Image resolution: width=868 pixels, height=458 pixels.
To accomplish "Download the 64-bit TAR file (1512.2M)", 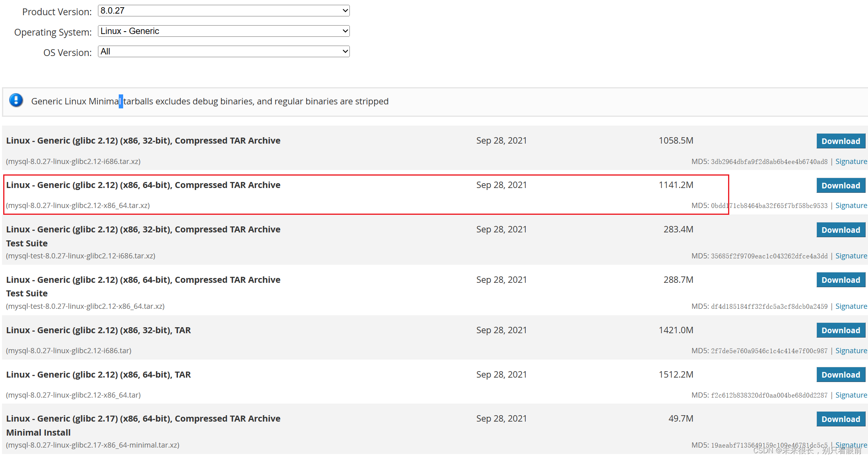I will tap(840, 375).
